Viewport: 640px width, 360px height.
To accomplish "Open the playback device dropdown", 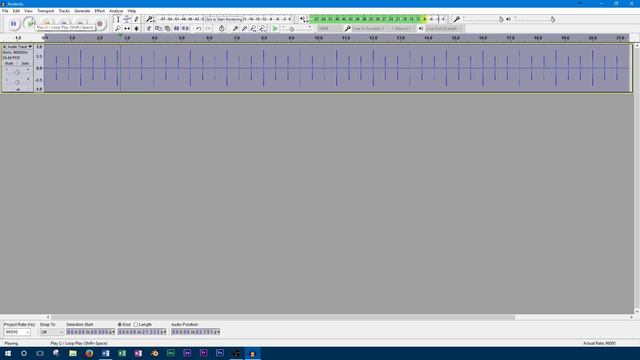I will point(444,29).
